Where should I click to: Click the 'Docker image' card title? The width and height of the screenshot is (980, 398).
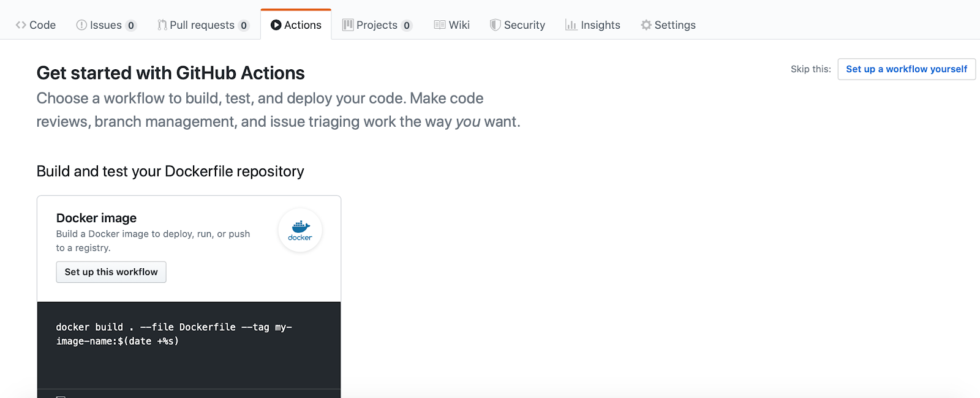click(x=96, y=218)
